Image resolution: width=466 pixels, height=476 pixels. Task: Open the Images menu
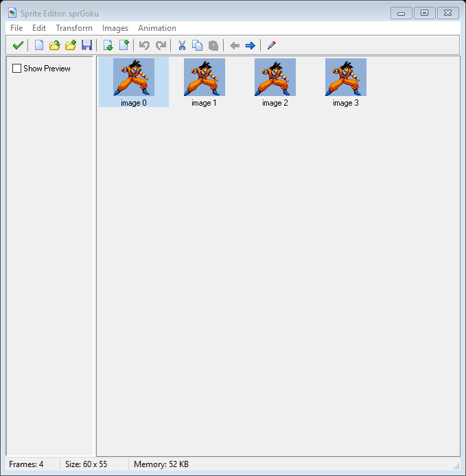115,28
